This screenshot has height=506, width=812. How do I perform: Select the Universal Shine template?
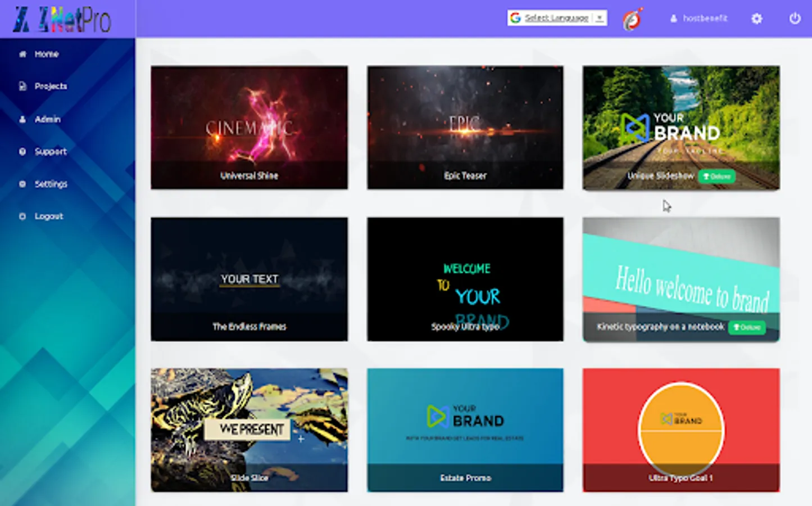tap(249, 128)
